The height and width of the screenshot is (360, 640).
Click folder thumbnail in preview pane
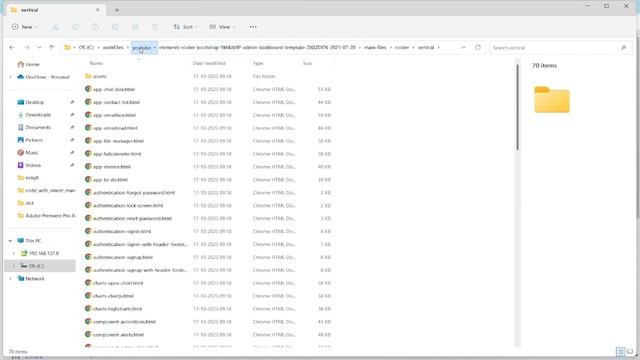[x=552, y=100]
